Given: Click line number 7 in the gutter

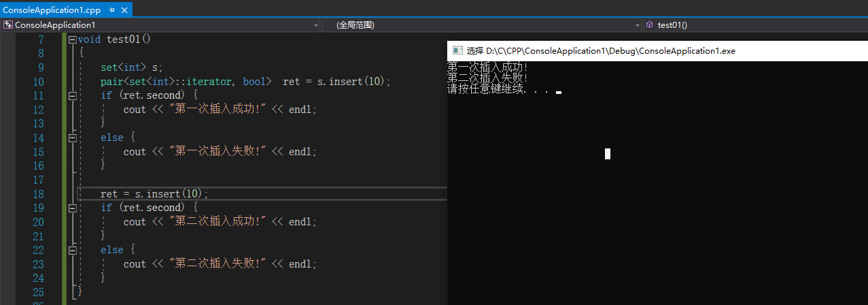Looking at the screenshot, I should (41, 39).
